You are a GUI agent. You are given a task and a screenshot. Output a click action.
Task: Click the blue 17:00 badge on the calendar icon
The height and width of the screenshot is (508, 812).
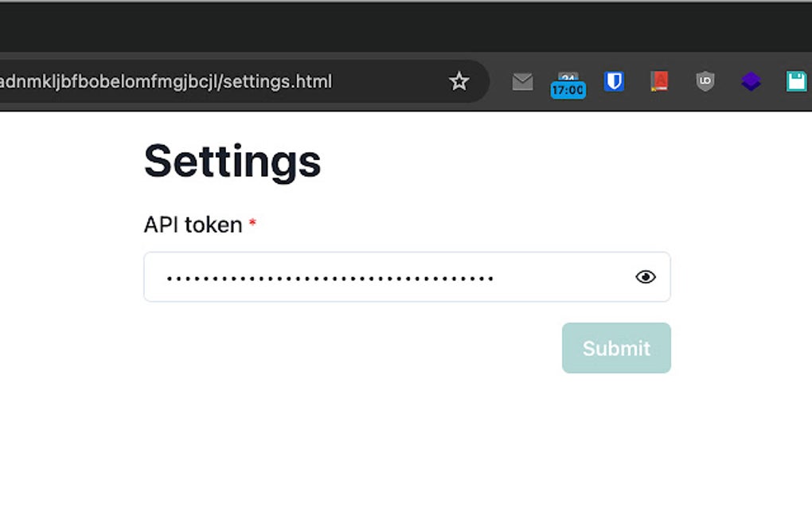[x=568, y=91]
